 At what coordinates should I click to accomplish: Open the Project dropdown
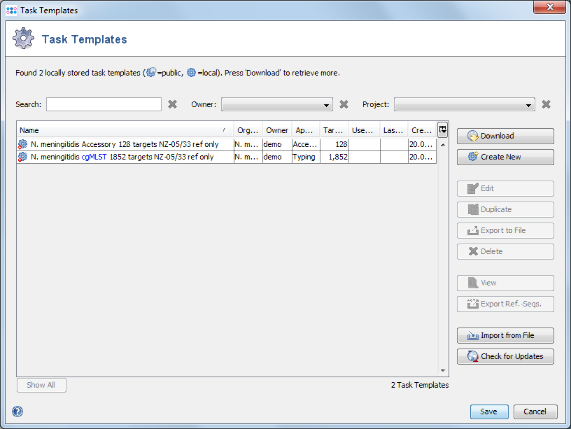tap(464, 105)
